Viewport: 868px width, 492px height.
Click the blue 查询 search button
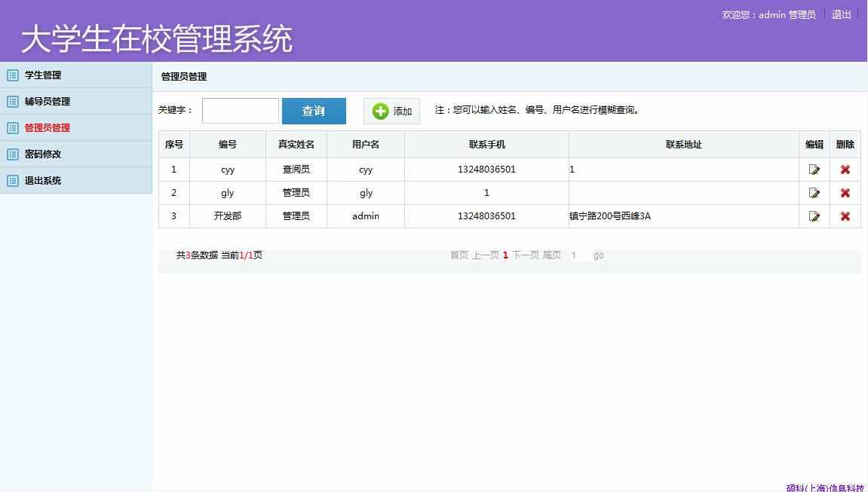(314, 111)
